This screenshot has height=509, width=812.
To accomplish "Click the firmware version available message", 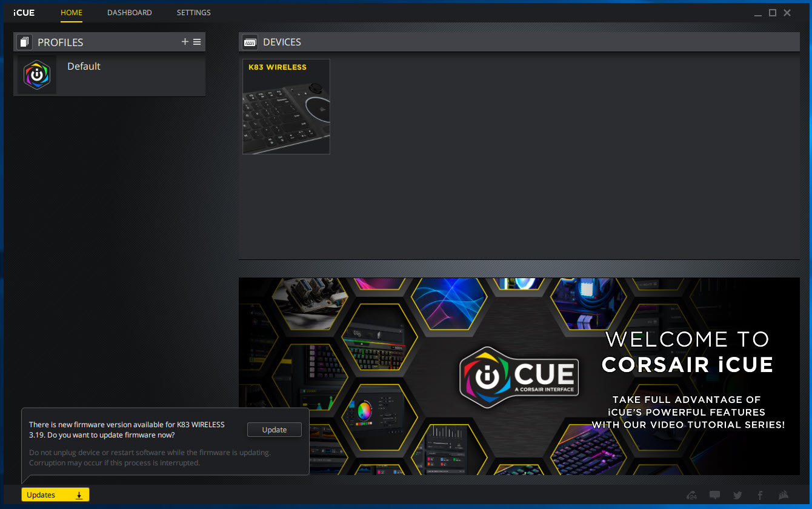I will click(x=127, y=430).
